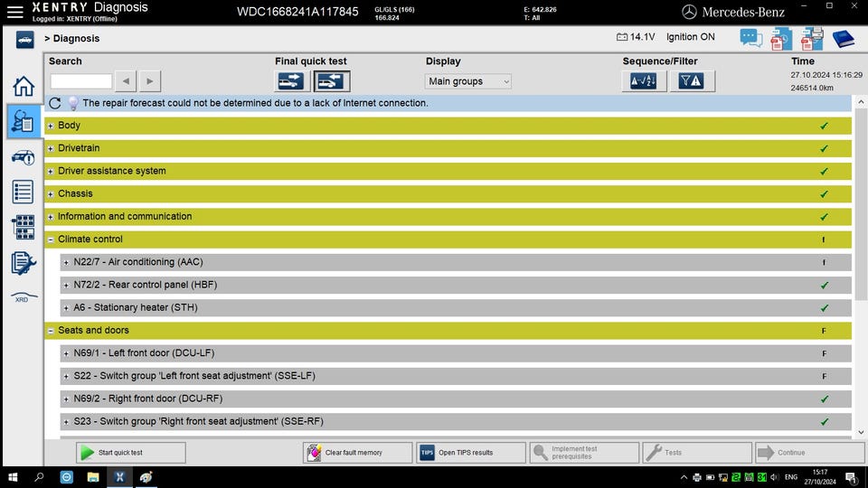Expand the Body group
This screenshot has width=868, height=488.
pyautogui.click(x=51, y=126)
